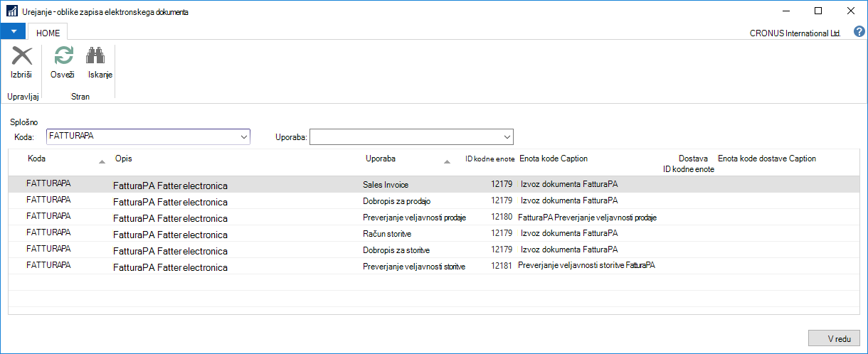This screenshot has height=354, width=868.
Task: Click the blue help question mark icon
Action: pyautogui.click(x=859, y=32)
